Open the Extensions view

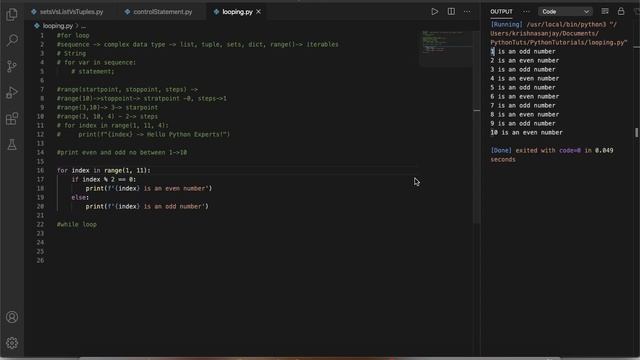coord(12,119)
